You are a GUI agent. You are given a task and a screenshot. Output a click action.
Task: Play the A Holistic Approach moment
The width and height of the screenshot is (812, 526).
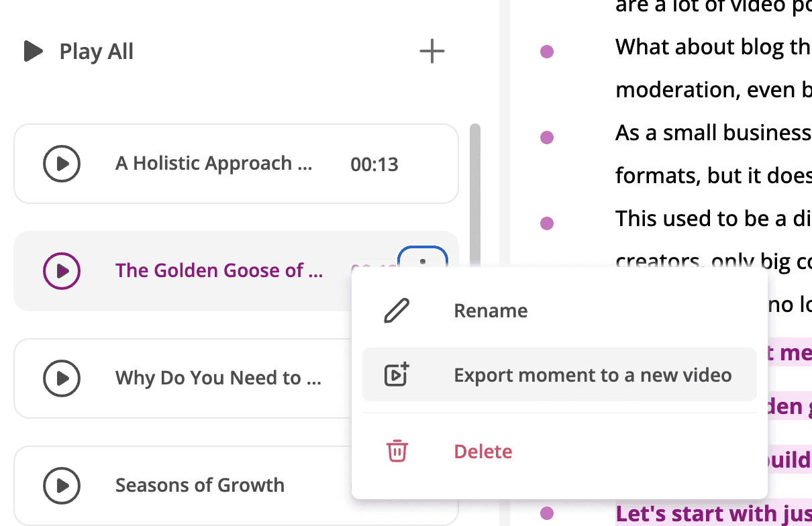[62, 164]
